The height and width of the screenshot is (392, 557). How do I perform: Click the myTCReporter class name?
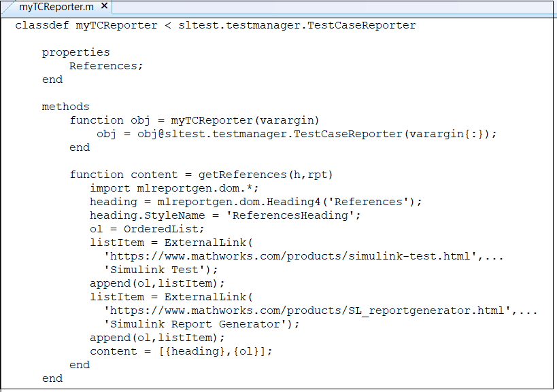[x=113, y=25]
